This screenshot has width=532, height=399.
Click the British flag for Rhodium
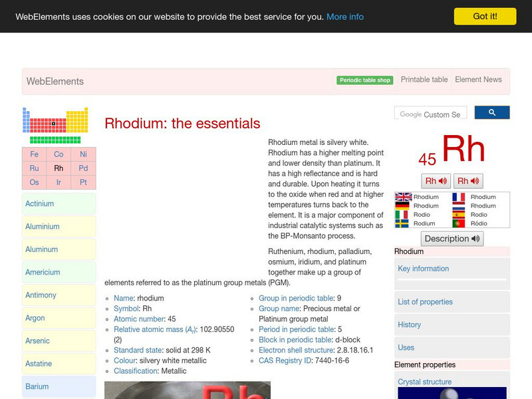click(402, 198)
